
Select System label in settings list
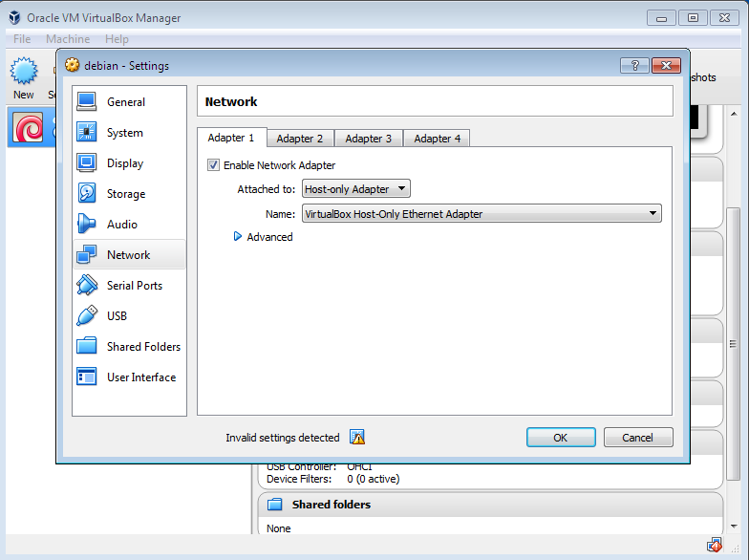[x=124, y=133]
